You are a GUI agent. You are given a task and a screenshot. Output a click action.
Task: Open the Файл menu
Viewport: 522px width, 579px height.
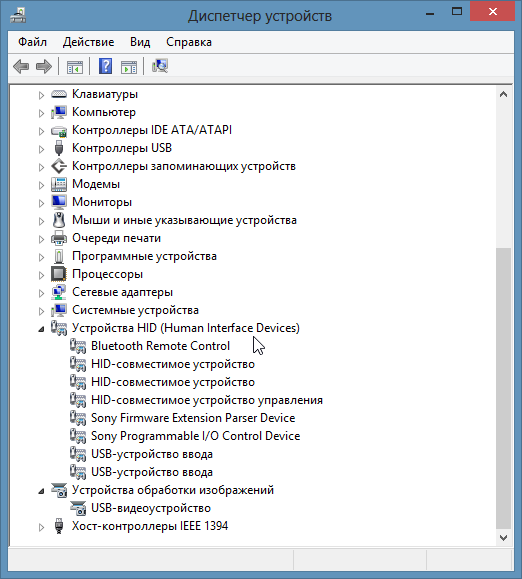pyautogui.click(x=32, y=42)
